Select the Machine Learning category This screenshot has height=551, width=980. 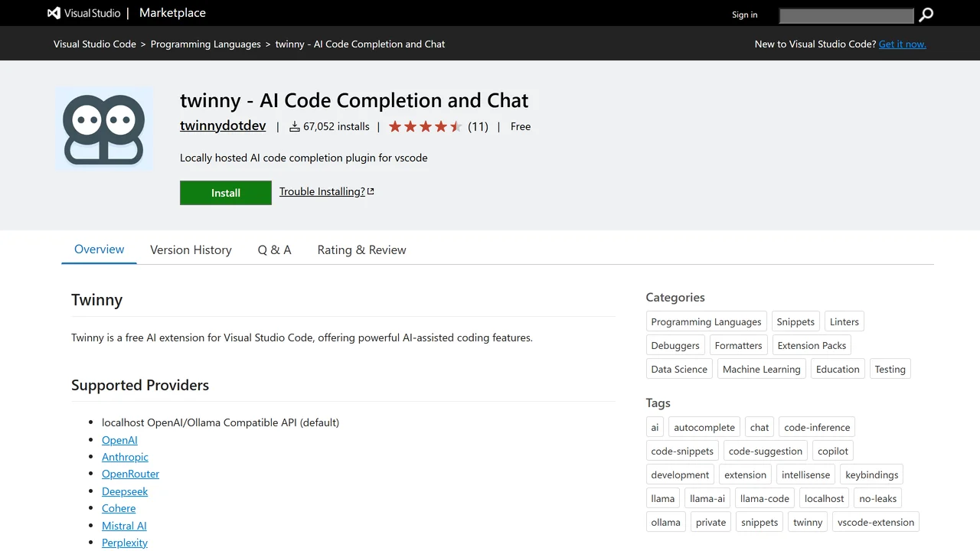[762, 369]
